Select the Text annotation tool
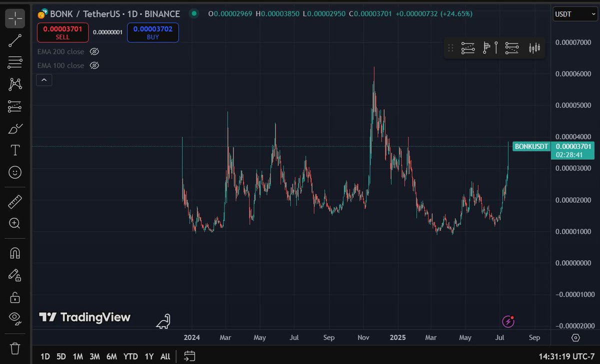The height and width of the screenshot is (364, 600). [x=15, y=150]
